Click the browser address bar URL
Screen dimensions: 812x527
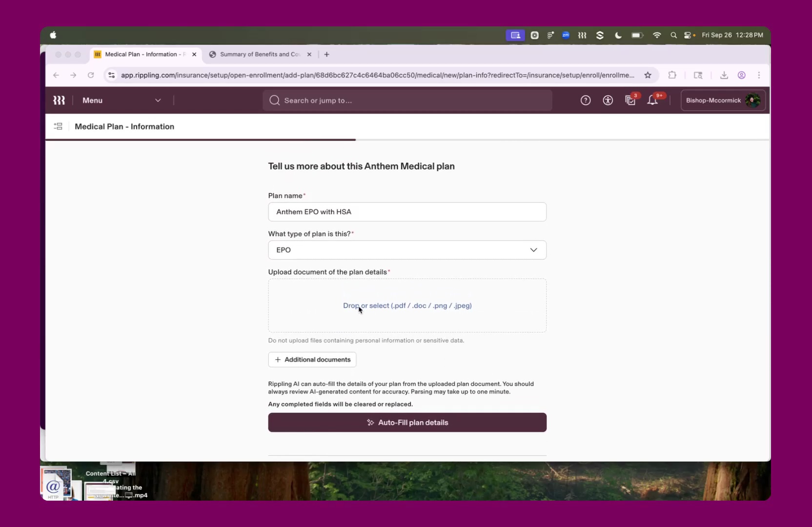pos(377,75)
